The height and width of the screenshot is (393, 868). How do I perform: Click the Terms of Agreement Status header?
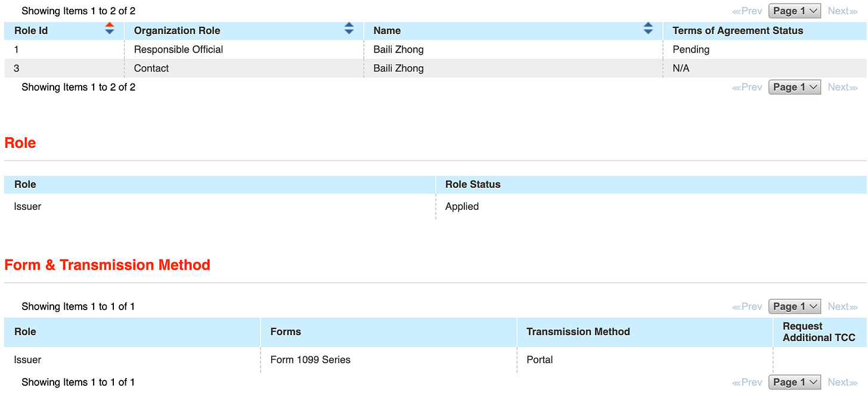pyautogui.click(x=737, y=30)
